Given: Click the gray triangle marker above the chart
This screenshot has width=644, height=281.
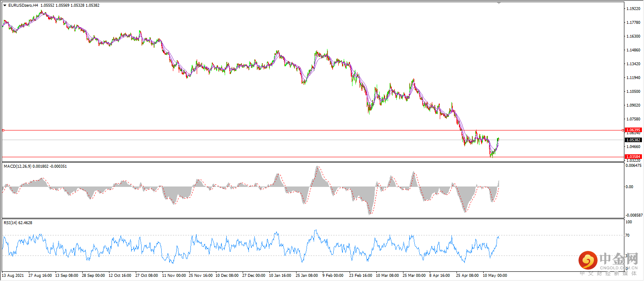Looking at the screenshot, I should 499,2.
